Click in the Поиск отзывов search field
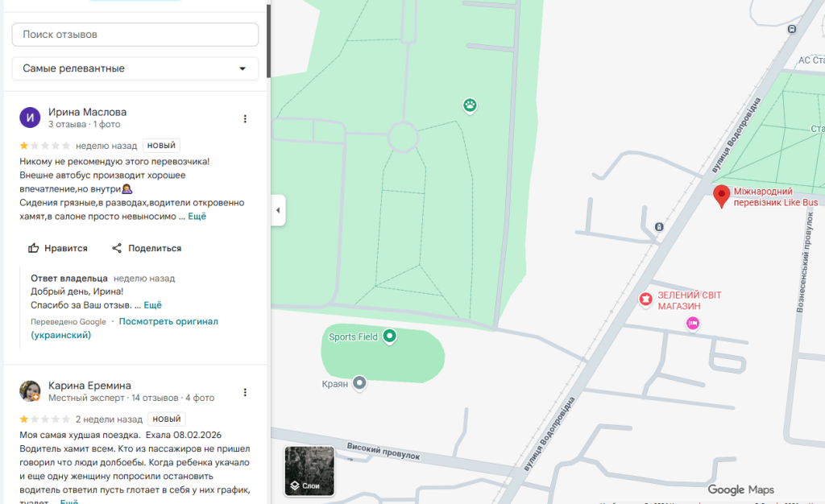 (x=135, y=35)
